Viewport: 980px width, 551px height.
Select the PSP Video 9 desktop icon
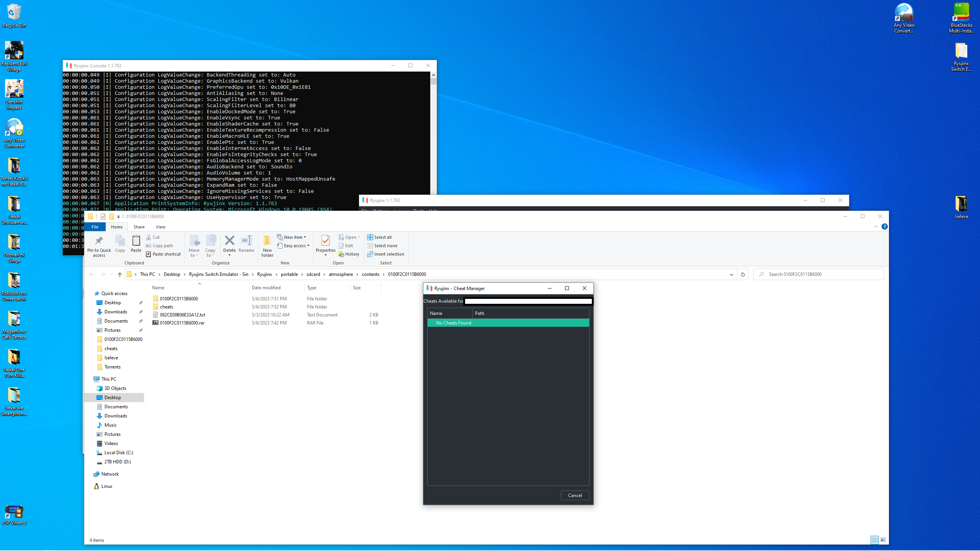pyautogui.click(x=14, y=515)
